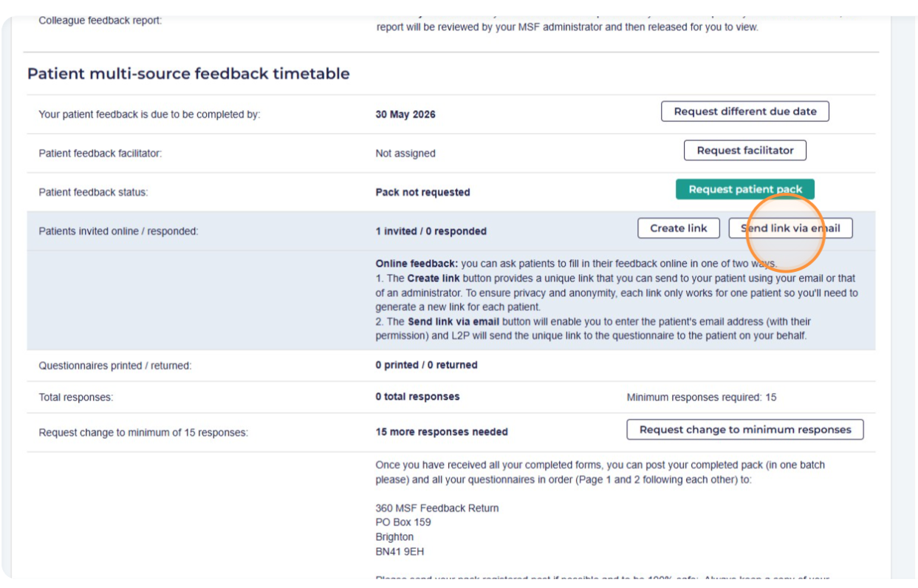Click the 15 more responses needed text
This screenshot has width=918, height=588.
pyautogui.click(x=442, y=431)
